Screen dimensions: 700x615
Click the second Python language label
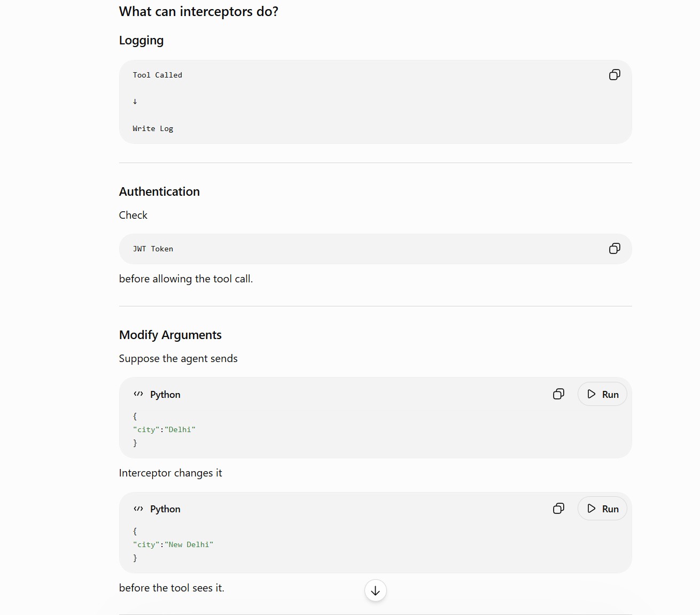click(165, 509)
